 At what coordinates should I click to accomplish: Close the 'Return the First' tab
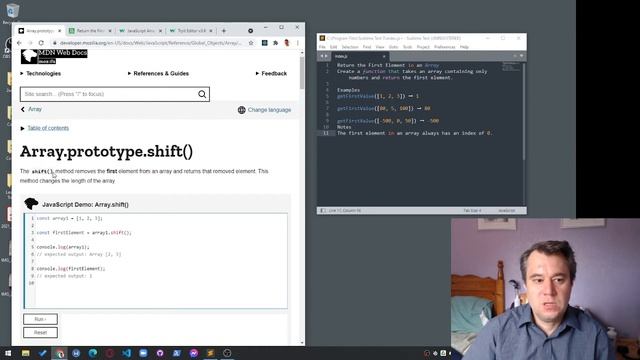110,31
